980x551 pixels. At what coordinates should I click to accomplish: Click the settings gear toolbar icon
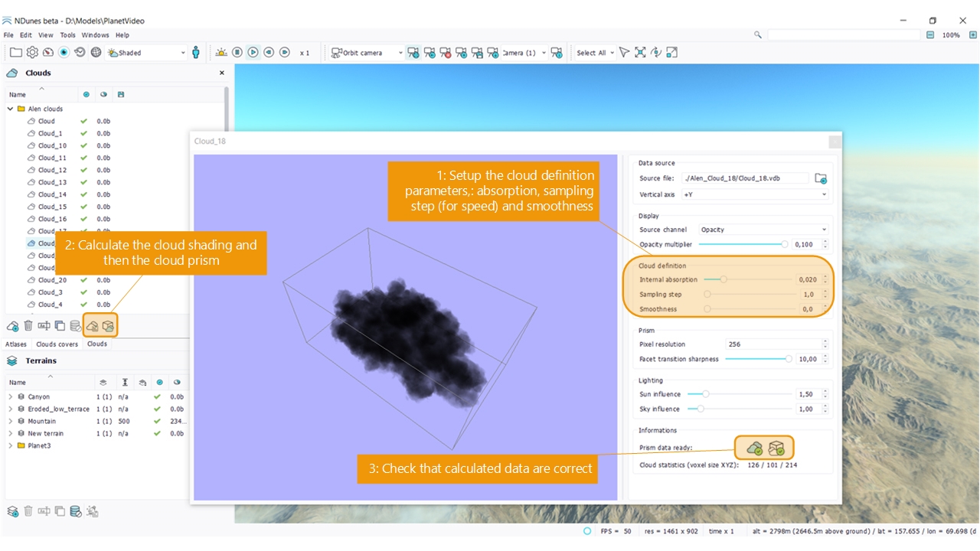pos(32,53)
